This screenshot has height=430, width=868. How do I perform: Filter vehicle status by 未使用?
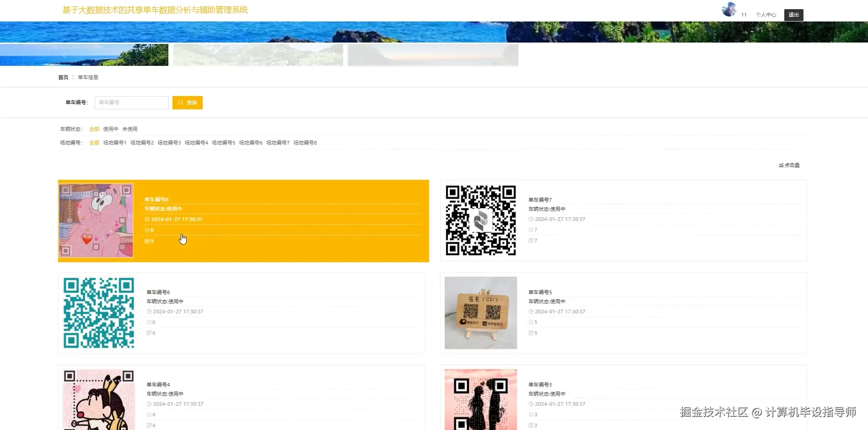tap(130, 129)
